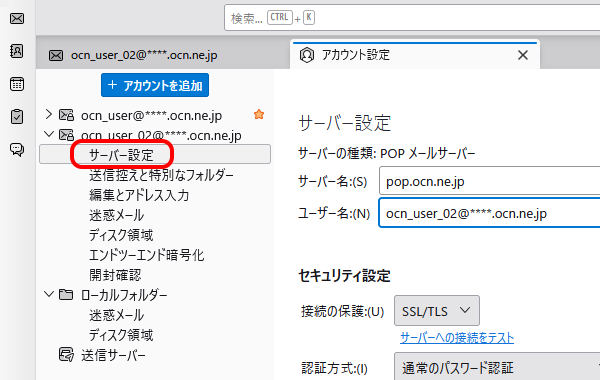Viewport: 600px width, 380px height.
Task: Click the star icon beside ocn_user account
Action: tap(259, 114)
